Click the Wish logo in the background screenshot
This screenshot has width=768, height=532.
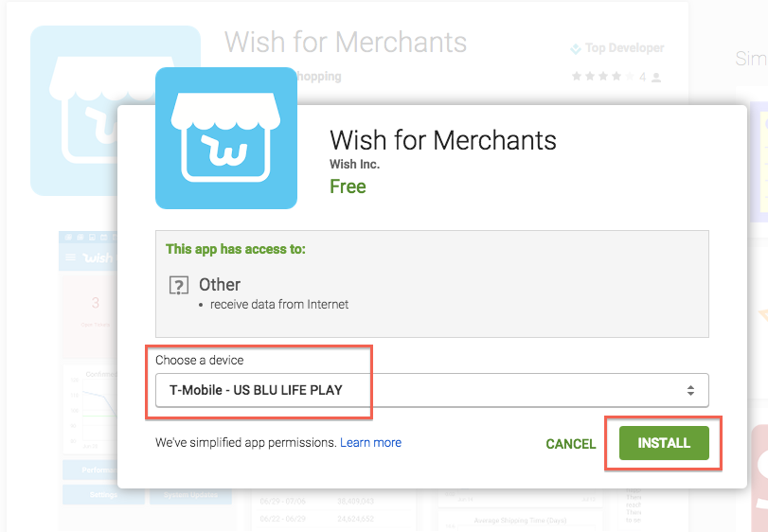click(x=97, y=257)
